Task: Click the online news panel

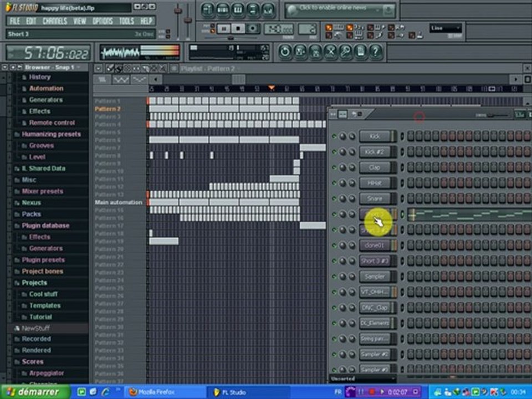Action: (340, 10)
